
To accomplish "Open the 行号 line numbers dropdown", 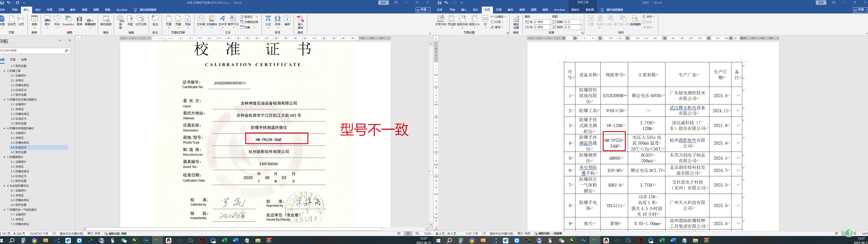I will coord(497,22).
